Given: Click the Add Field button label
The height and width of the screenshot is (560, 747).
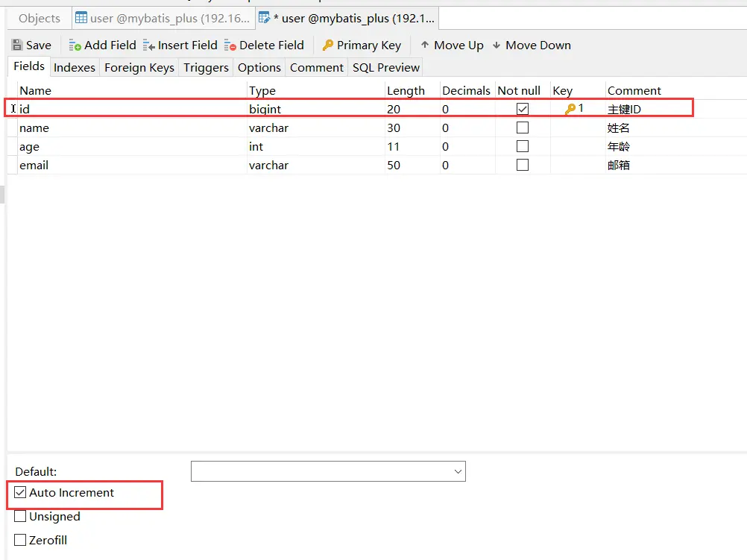Looking at the screenshot, I should pyautogui.click(x=110, y=45).
